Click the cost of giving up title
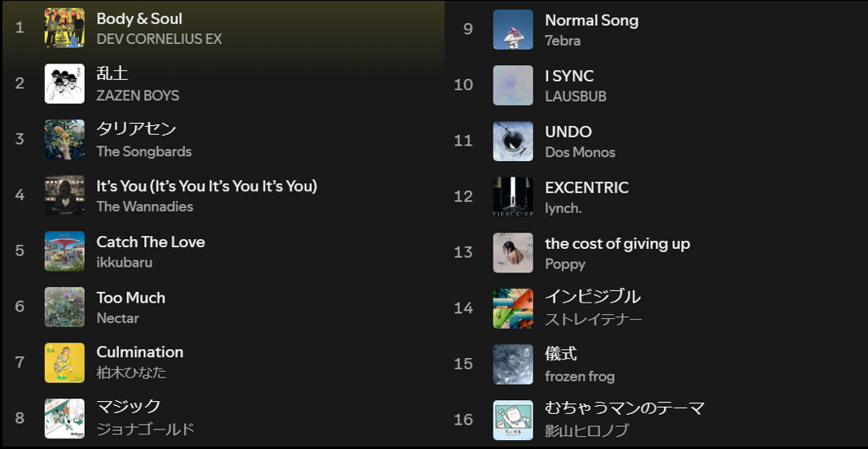868x449 pixels. click(617, 243)
